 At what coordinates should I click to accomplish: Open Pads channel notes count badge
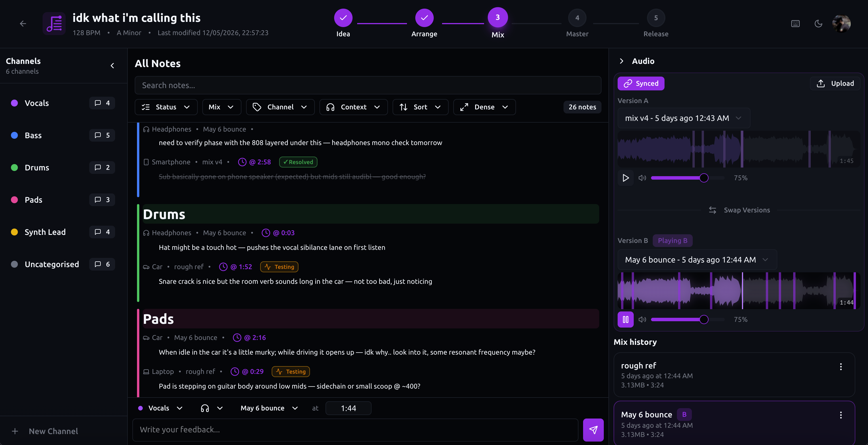pos(102,199)
